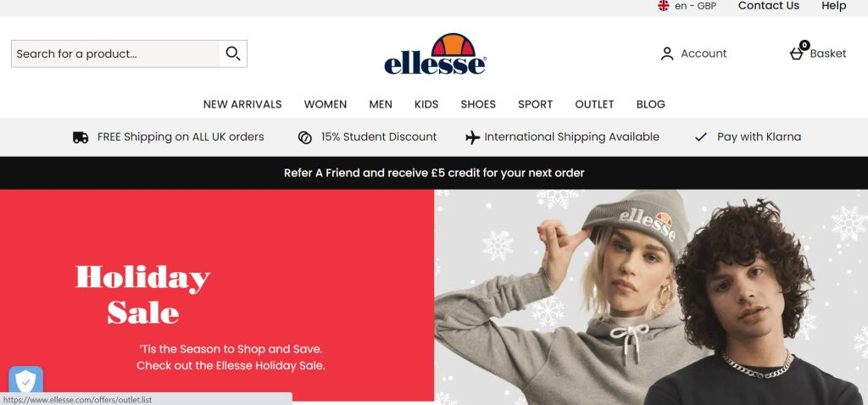This screenshot has width=868, height=405.
Task: Open the en - GBP locale selector
Action: 695,6
